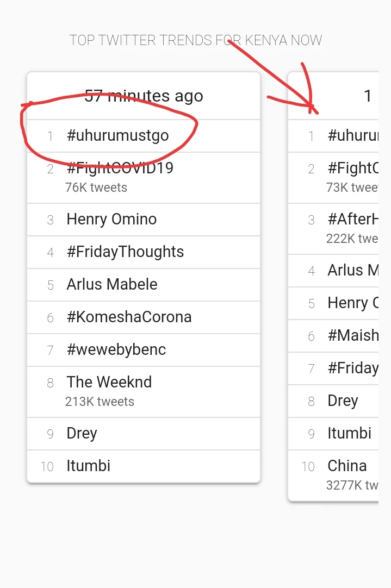391x588 pixels.
Task: Open the #wewebybenc hashtag trend
Action: coord(116,350)
